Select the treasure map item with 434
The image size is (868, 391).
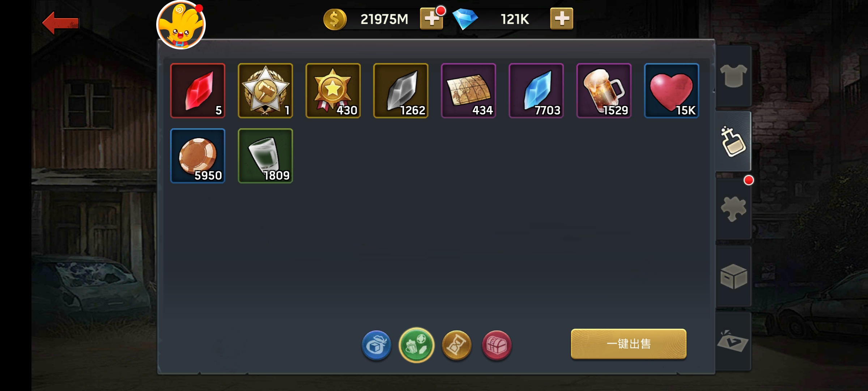(x=468, y=91)
